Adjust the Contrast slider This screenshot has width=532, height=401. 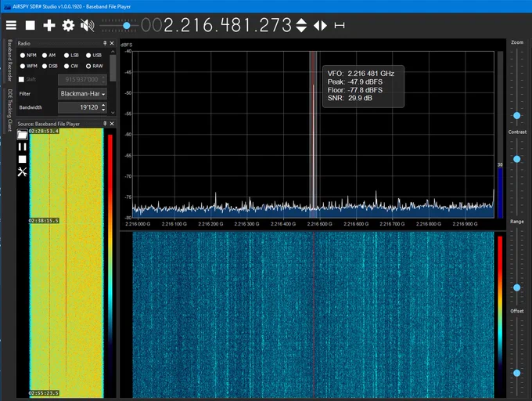(516, 159)
